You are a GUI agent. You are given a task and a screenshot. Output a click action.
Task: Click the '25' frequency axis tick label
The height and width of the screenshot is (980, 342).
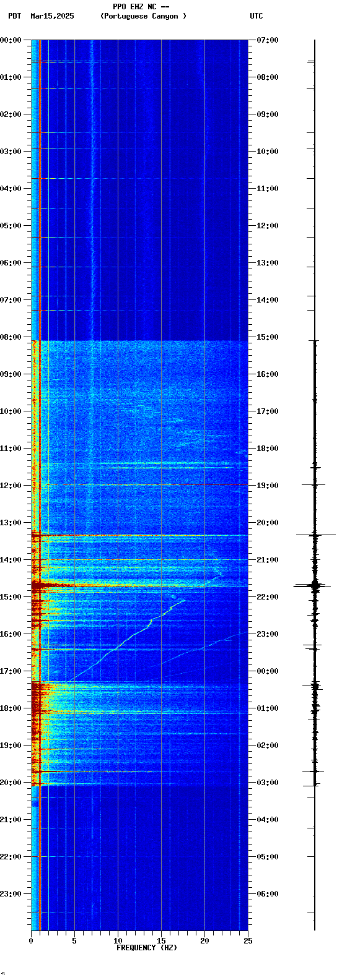pyautogui.click(x=248, y=941)
